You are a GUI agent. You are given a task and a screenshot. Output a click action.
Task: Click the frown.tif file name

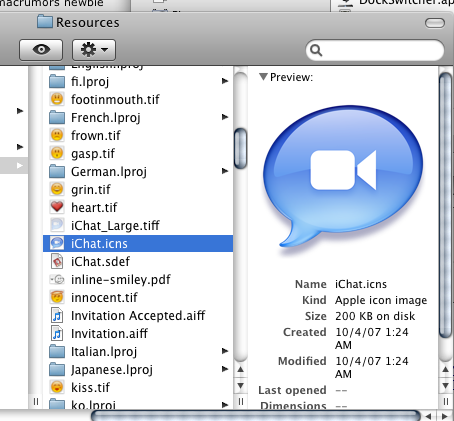pos(96,135)
